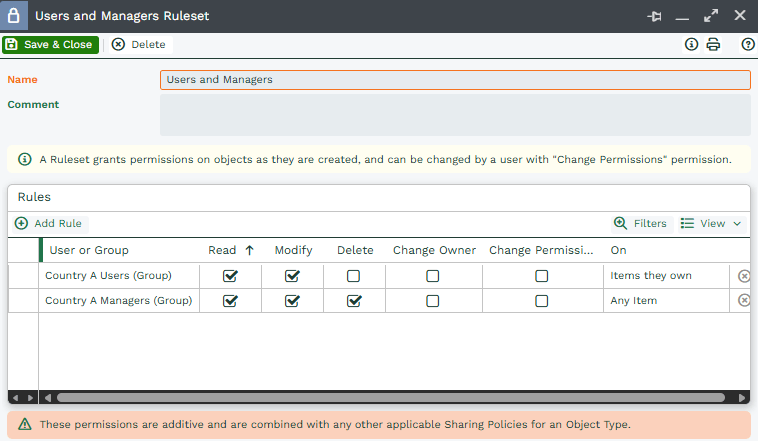Click the Change Owner column header

(434, 250)
